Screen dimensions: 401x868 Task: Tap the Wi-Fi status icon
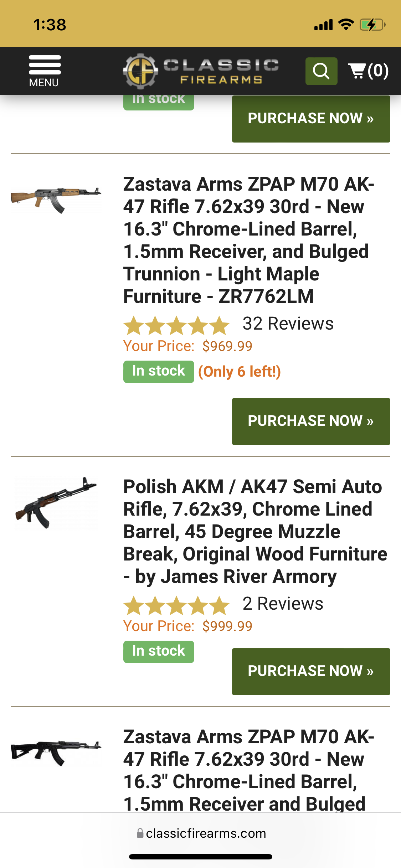(345, 25)
